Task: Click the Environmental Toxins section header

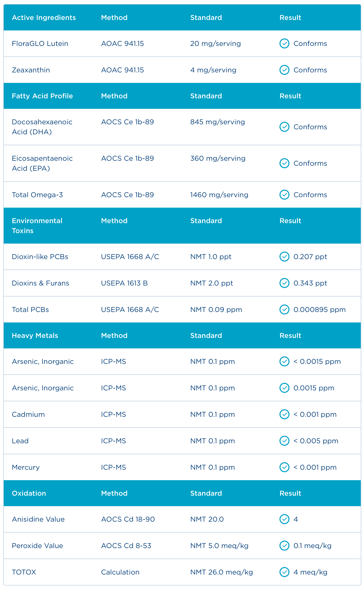Action: click(x=37, y=226)
